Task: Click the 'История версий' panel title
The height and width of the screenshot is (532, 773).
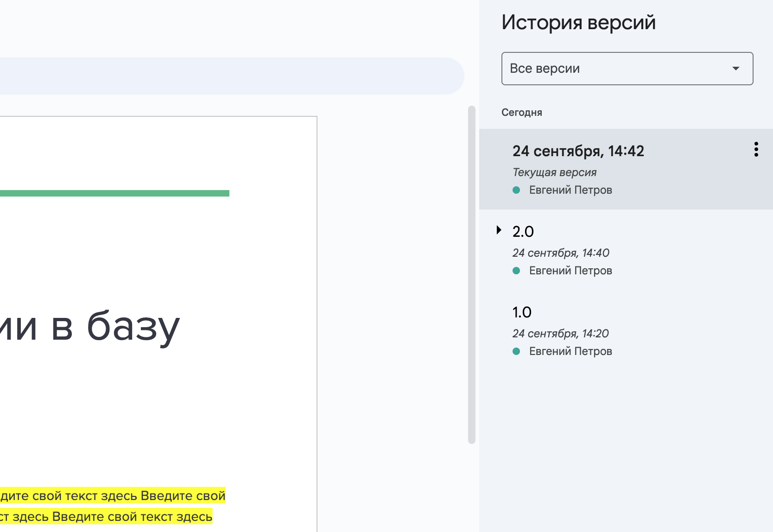Action: click(x=578, y=22)
